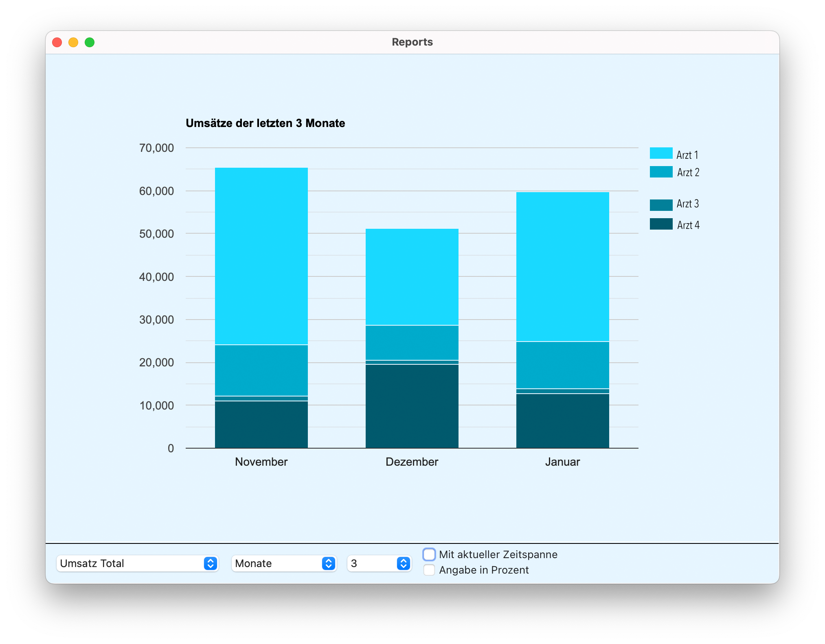Click the yellow minimize window button
This screenshot has width=825, height=644.
[x=73, y=42]
